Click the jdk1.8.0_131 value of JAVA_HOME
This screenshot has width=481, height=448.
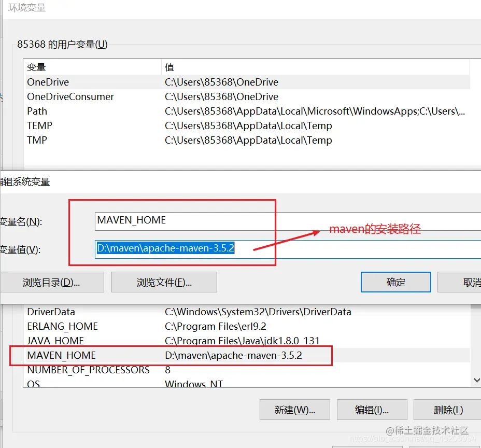(x=242, y=341)
